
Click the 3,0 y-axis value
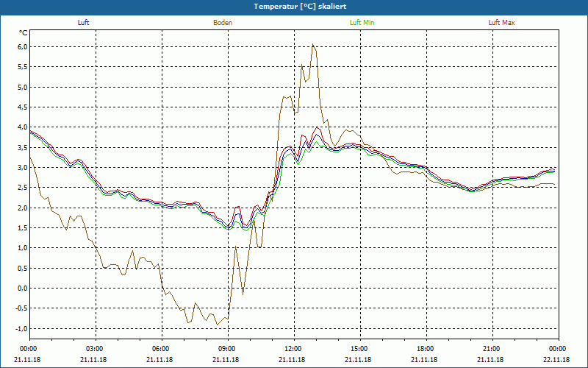23,168
